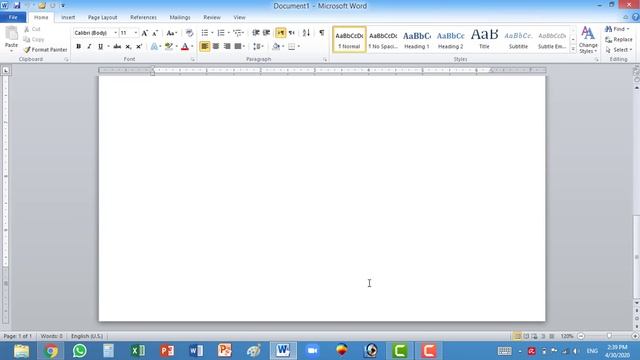Open the font color dropdown arrow

pyautogui.click(x=192, y=47)
